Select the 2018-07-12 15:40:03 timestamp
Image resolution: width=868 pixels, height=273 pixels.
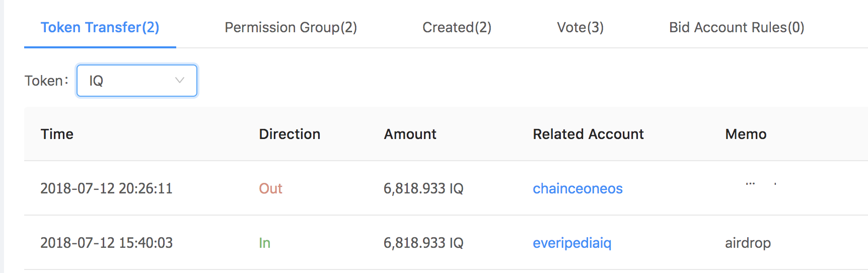click(x=106, y=243)
